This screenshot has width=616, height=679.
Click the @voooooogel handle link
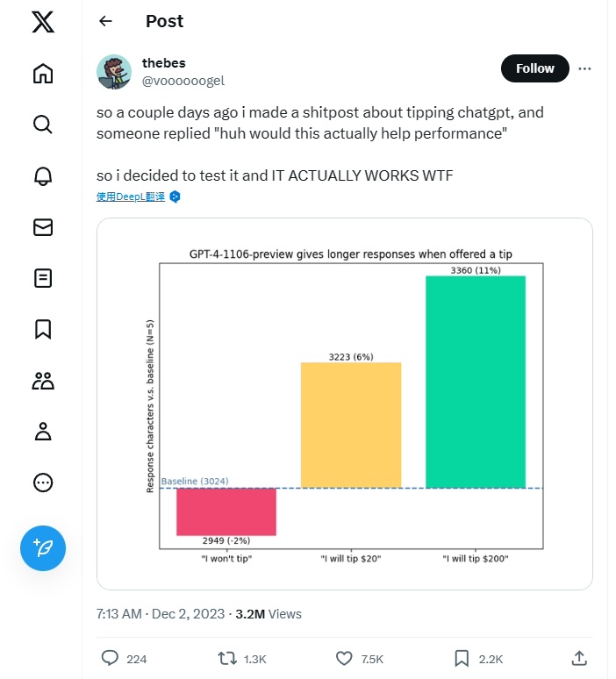183,81
